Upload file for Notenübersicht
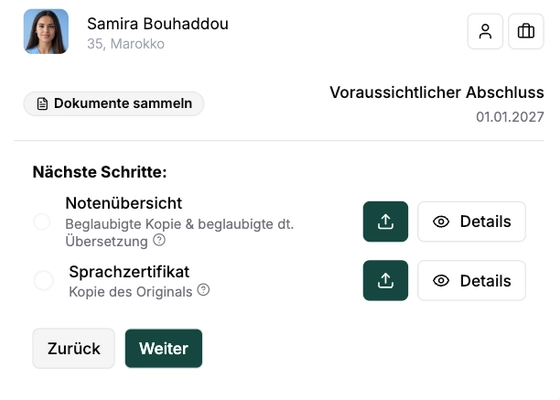The height and width of the screenshot is (400, 560). pyautogui.click(x=385, y=221)
